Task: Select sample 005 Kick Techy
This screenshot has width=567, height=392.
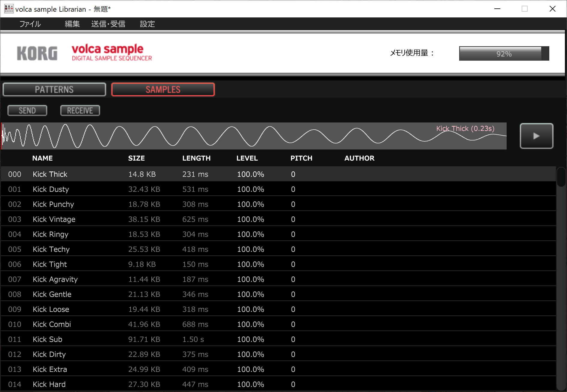Action: [x=278, y=249]
